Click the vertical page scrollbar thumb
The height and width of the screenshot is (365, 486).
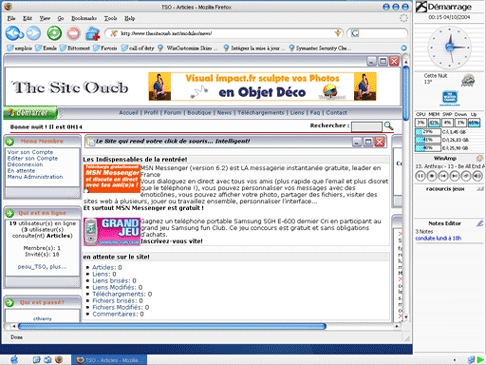coord(406,93)
